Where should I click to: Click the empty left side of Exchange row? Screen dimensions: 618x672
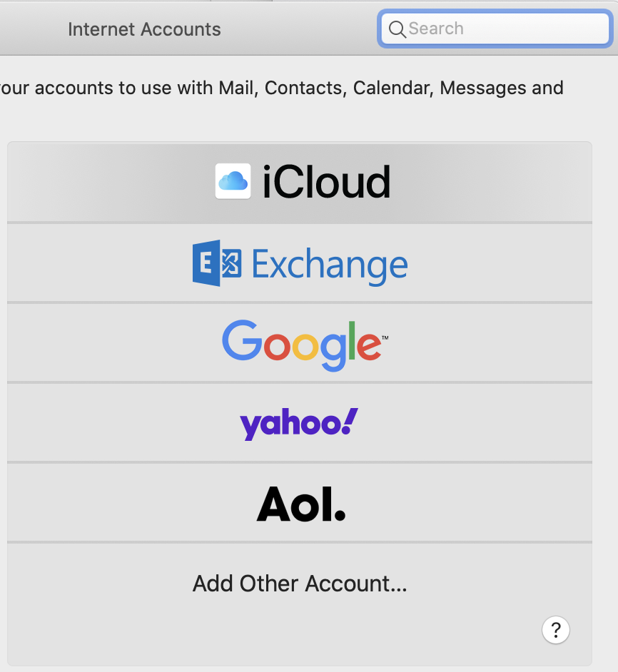pyautogui.click(x=93, y=263)
